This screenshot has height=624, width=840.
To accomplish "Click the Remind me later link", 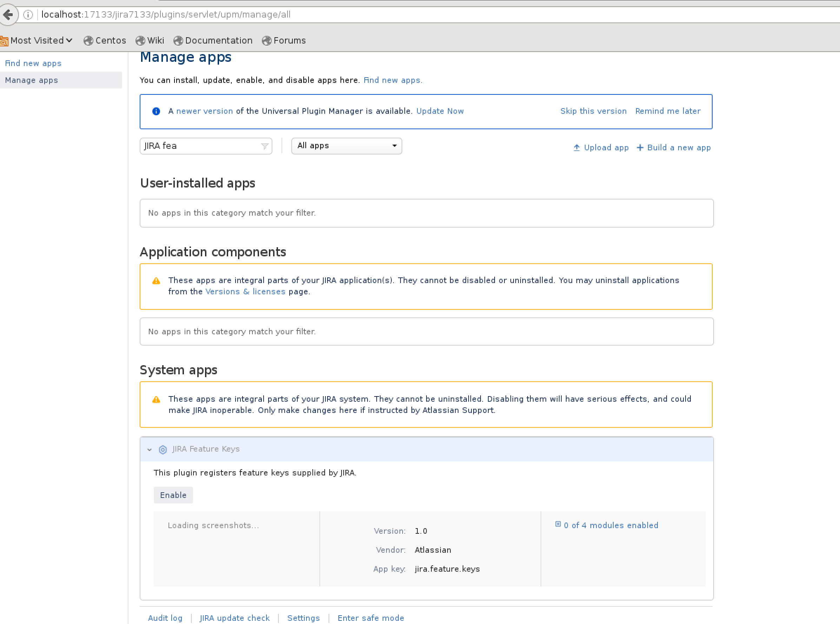I will tap(667, 111).
